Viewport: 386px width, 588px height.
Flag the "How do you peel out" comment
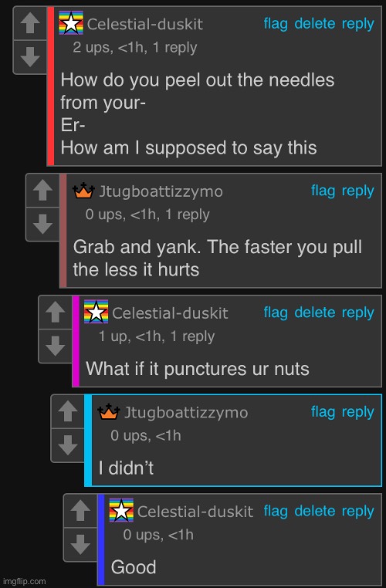coord(276,24)
